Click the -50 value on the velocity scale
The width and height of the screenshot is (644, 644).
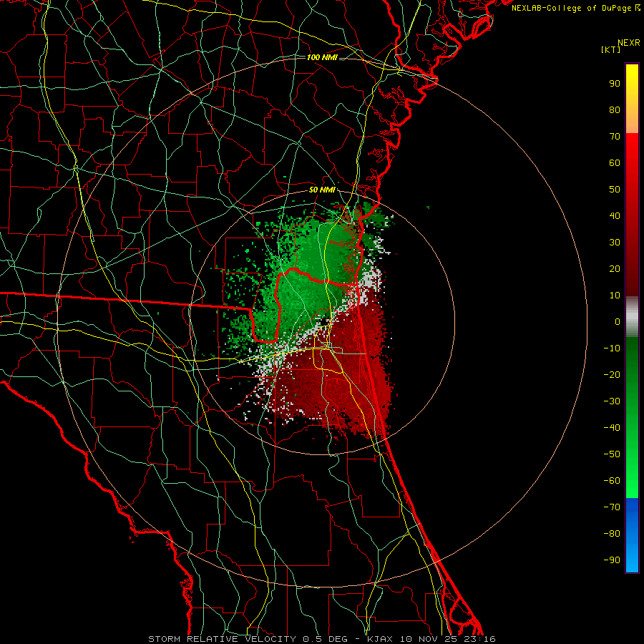(612, 454)
